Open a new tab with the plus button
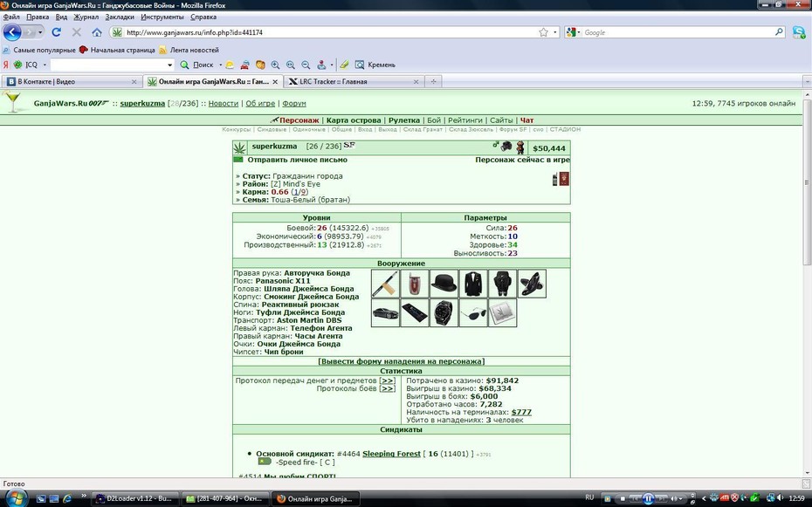Viewport: 812px width, 507px height. pyautogui.click(x=433, y=81)
